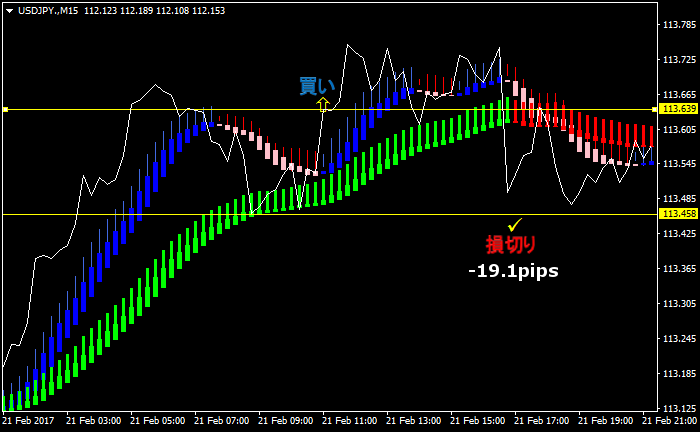The height and width of the screenshot is (432, 700).
Task: Click the close price value 112.153
Action: click(x=208, y=10)
